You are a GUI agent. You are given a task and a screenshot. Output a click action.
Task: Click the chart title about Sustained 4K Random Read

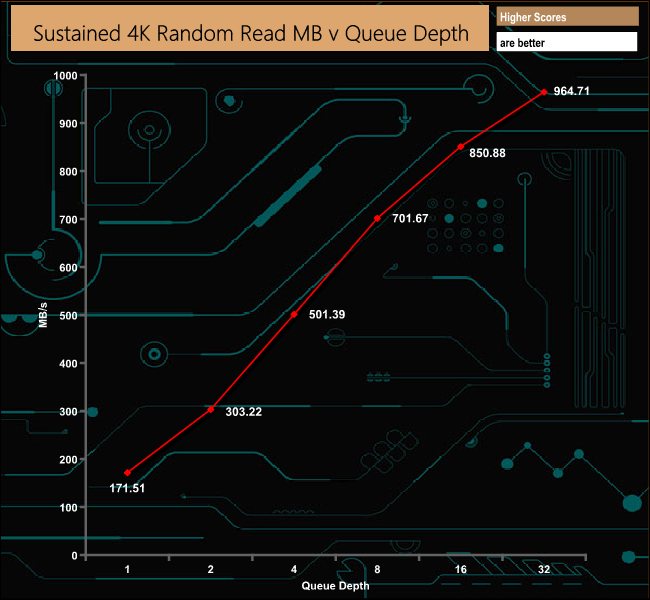click(x=251, y=33)
